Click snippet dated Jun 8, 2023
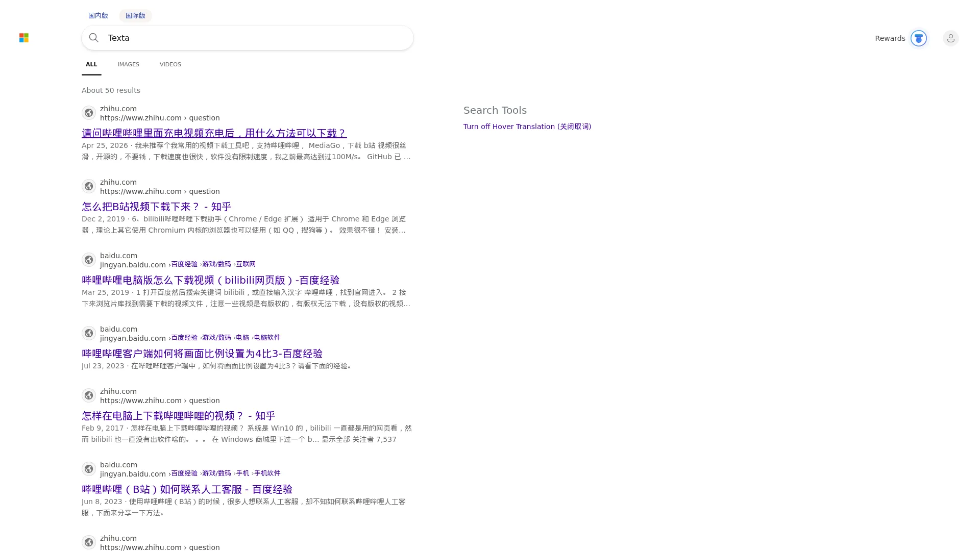This screenshot has height=551, width=980. coord(244,507)
